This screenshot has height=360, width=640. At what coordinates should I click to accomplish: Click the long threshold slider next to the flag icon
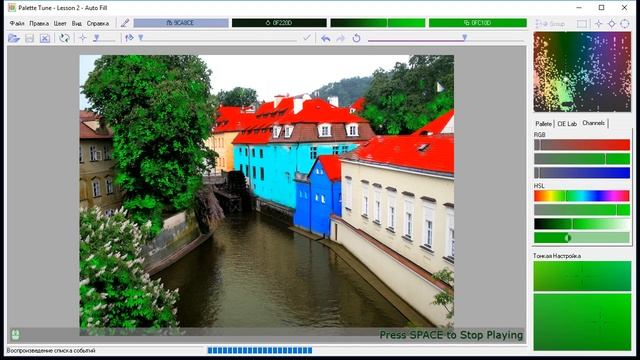[218, 39]
